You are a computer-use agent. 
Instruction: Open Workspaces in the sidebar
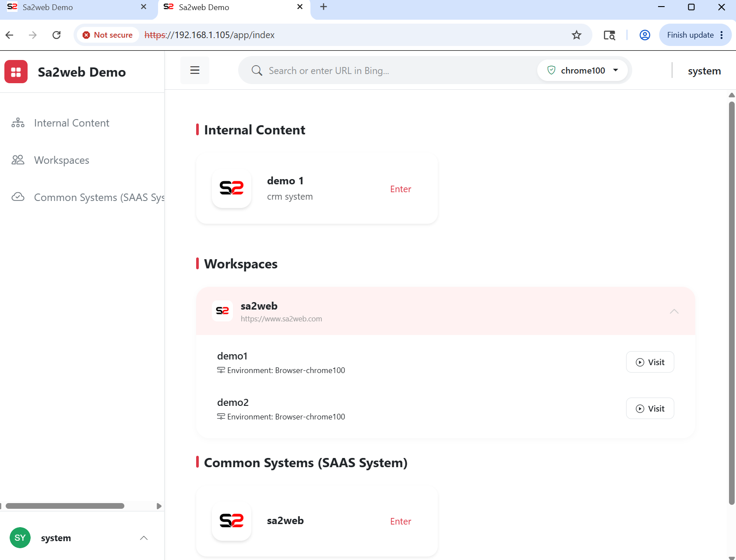(62, 160)
